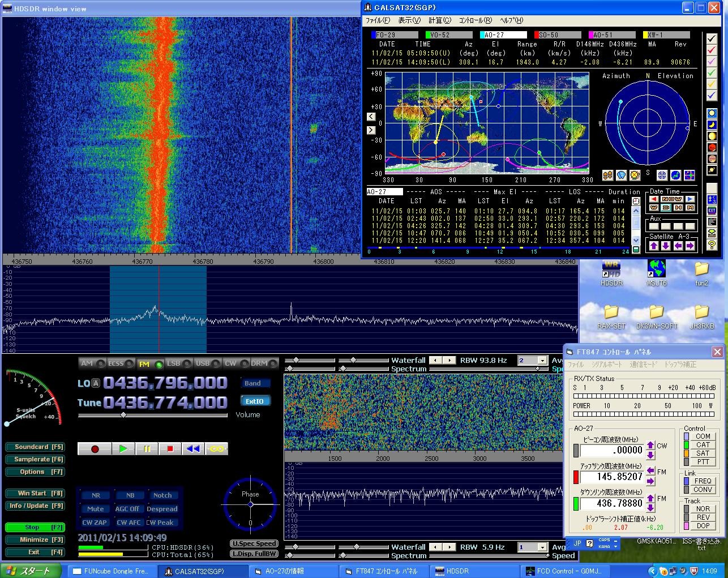Viewport: 728px width, 578px height.
Task: Pause playback using the yellow Pause button
Action: pos(147,449)
